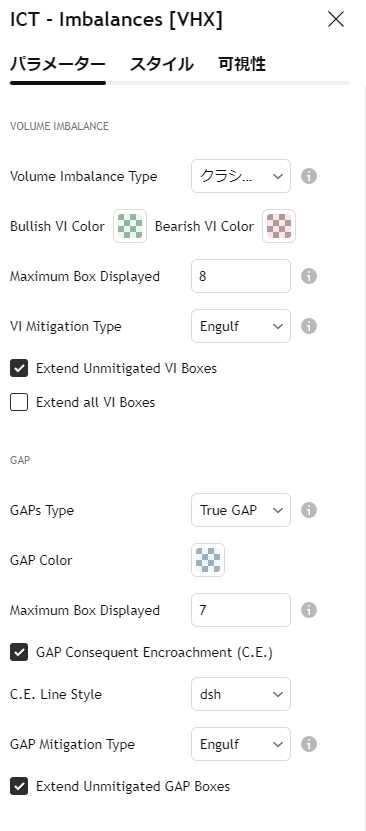The width and height of the screenshot is (366, 831).
Task: Click info icon next to GAP Mitigation Type
Action: tap(309, 744)
